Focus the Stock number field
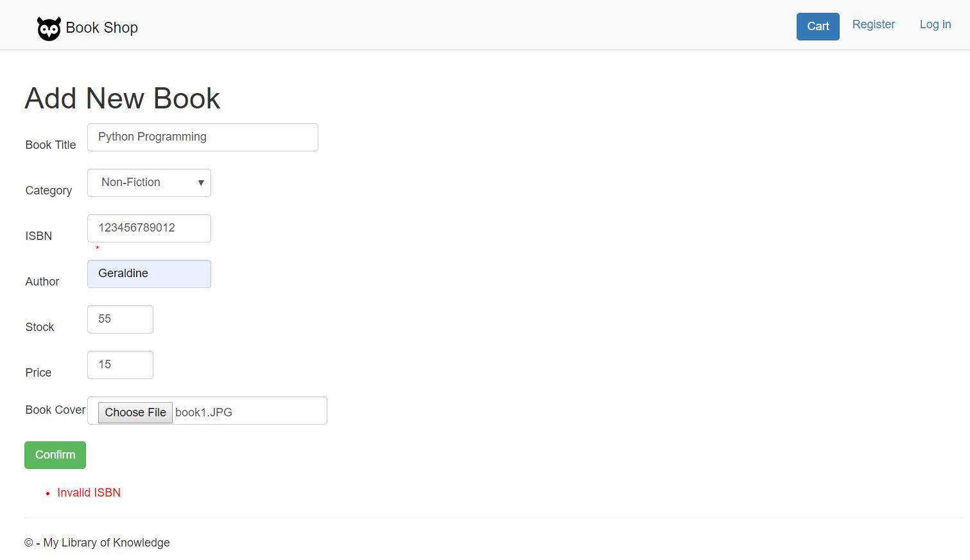Image resolution: width=970 pixels, height=560 pixels. (120, 319)
